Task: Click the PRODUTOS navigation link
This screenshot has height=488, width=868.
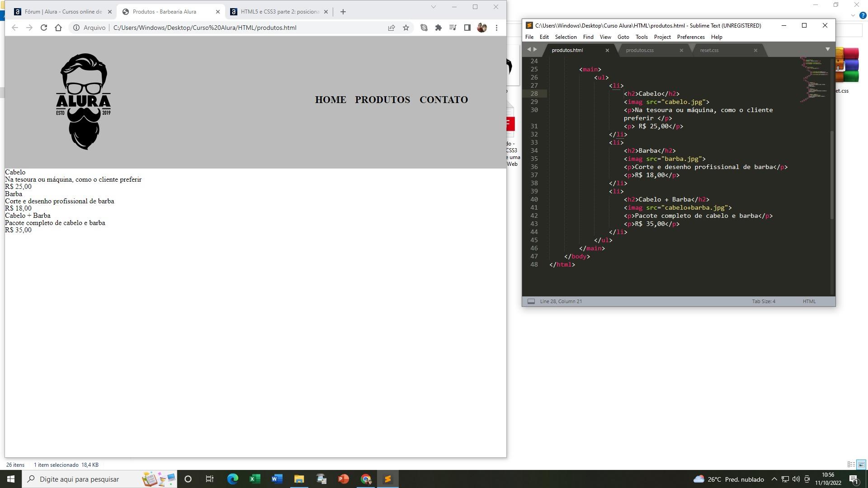Action: (x=382, y=99)
